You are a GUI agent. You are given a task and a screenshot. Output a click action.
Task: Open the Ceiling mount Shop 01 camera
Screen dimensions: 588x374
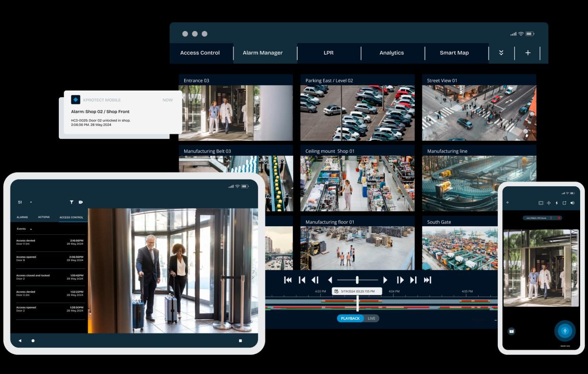point(358,178)
